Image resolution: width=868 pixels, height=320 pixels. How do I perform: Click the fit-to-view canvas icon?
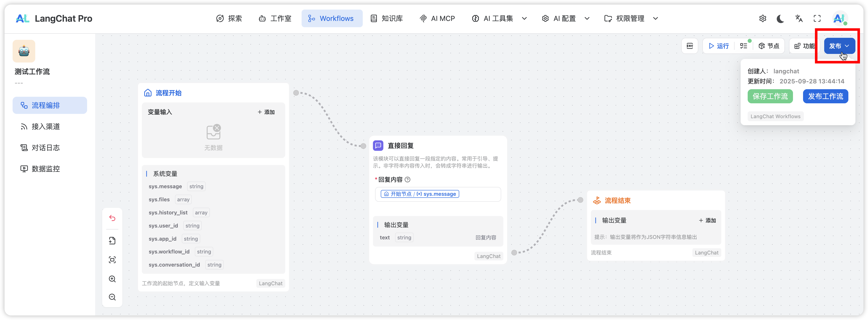coord(112,260)
